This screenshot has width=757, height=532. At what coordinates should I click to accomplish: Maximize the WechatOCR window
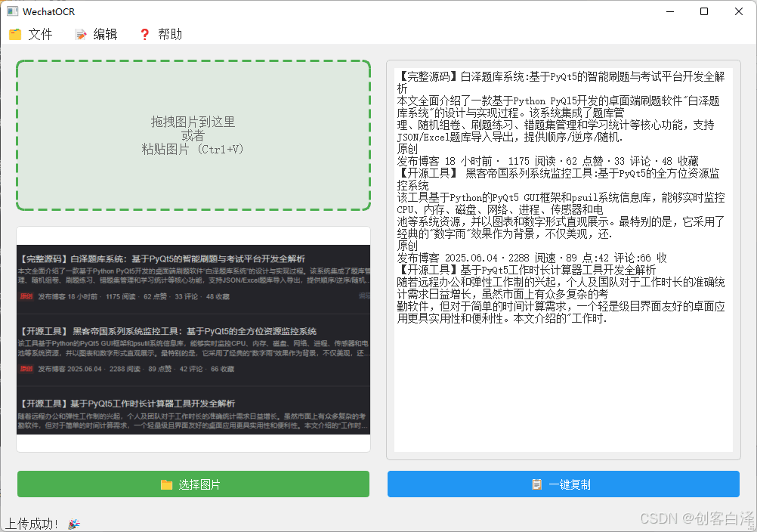[x=704, y=11]
